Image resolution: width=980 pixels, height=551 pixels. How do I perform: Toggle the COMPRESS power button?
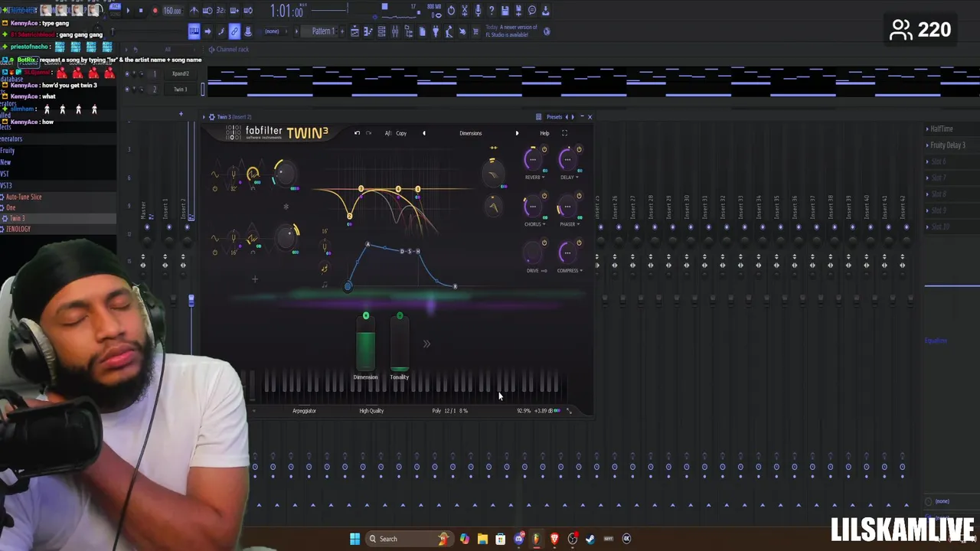coord(579,243)
